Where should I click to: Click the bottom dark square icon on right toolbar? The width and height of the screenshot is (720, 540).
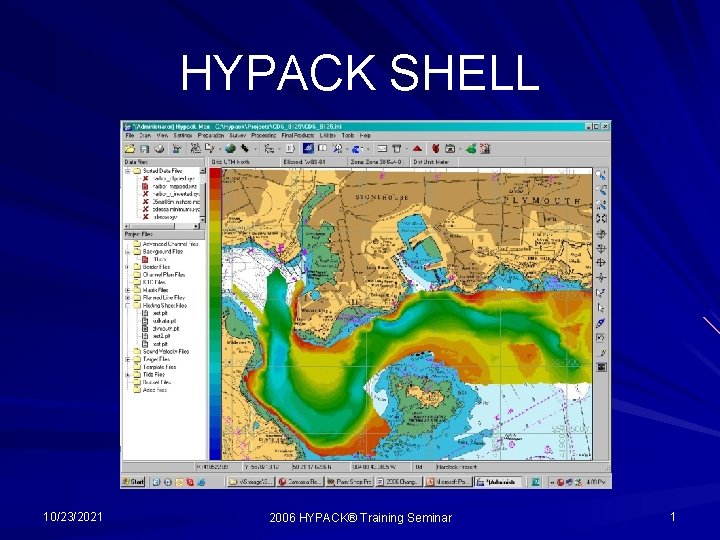pos(601,367)
